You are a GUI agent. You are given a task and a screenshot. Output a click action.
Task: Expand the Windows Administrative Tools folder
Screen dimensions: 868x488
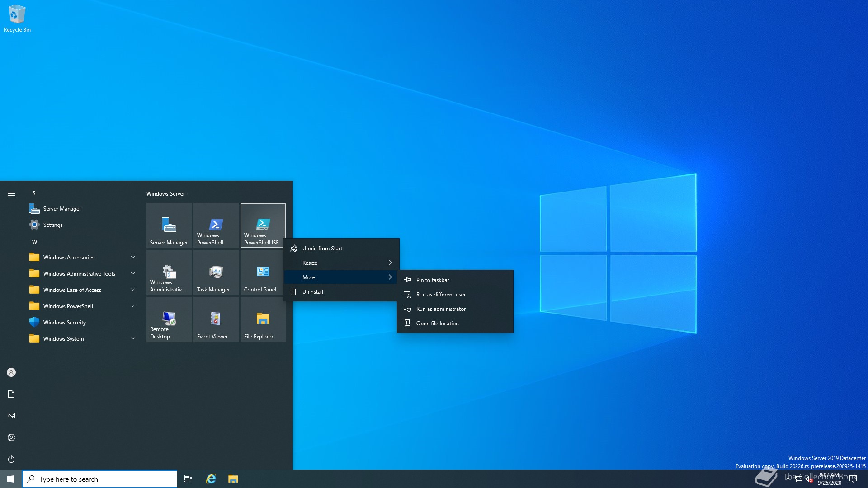point(81,273)
